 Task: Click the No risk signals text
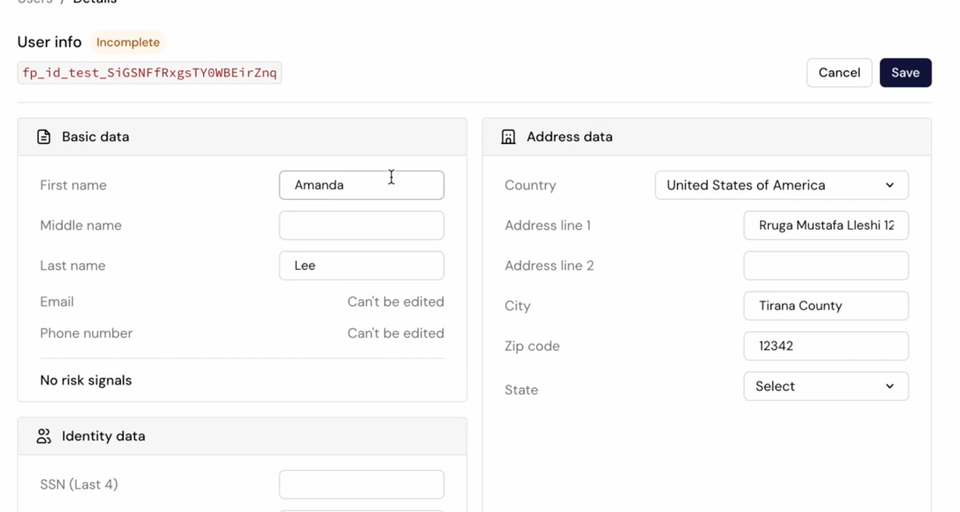tap(86, 380)
